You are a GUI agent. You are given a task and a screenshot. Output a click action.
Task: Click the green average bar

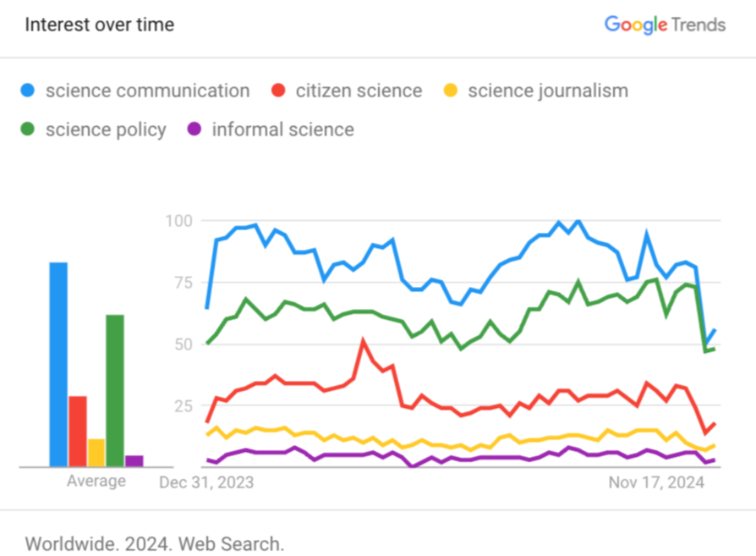(x=115, y=390)
